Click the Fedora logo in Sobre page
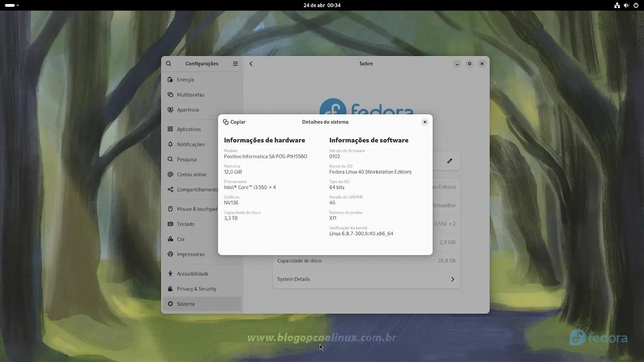Image resolution: width=644 pixels, height=362 pixels. [366, 107]
